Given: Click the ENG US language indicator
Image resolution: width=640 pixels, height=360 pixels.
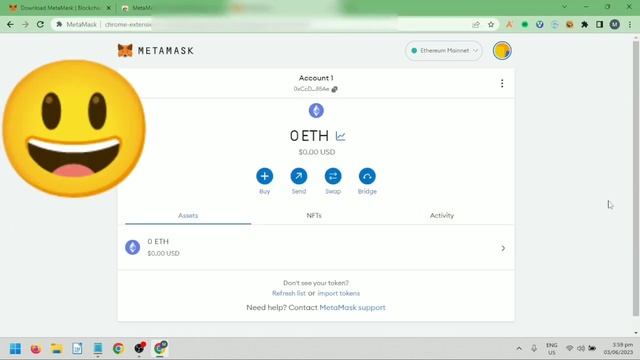Looking at the screenshot, I should tap(551, 349).
